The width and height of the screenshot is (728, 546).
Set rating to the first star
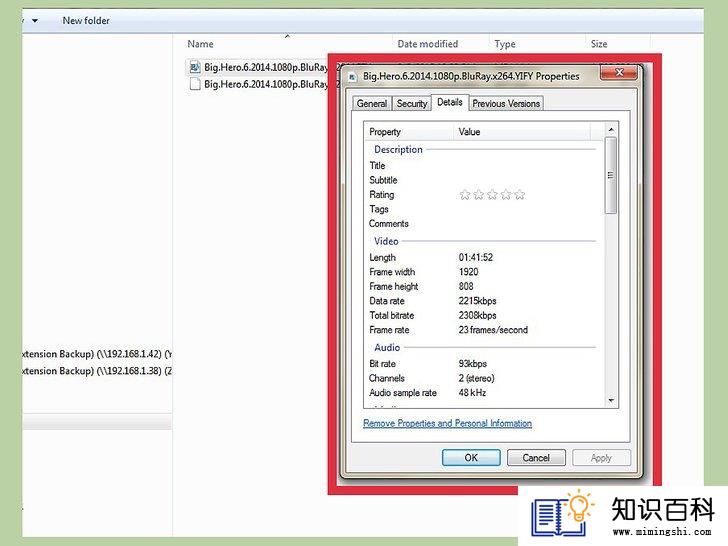pos(465,195)
